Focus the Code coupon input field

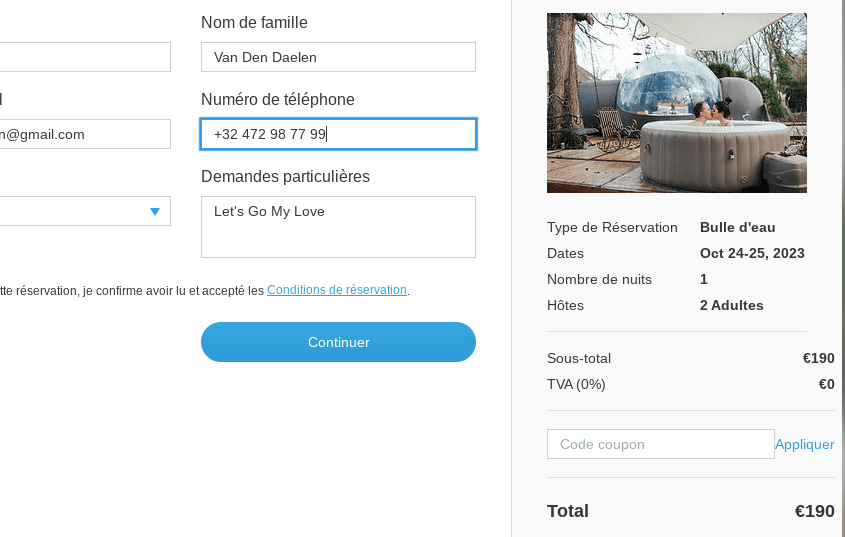[x=660, y=444]
